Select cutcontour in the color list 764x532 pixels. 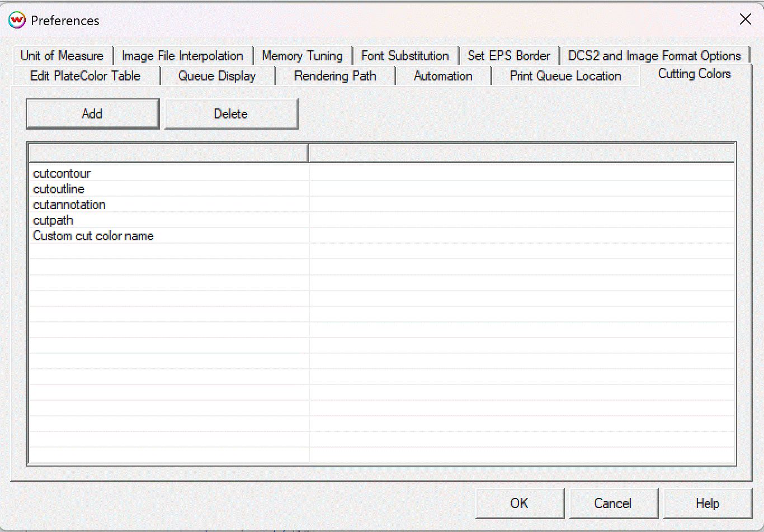[62, 174]
